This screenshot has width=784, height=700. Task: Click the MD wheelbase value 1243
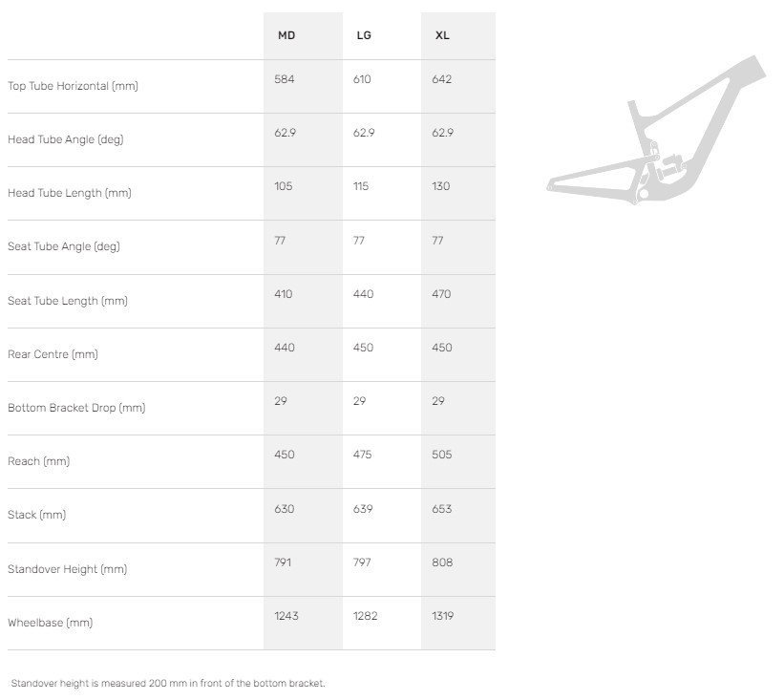[x=286, y=616]
